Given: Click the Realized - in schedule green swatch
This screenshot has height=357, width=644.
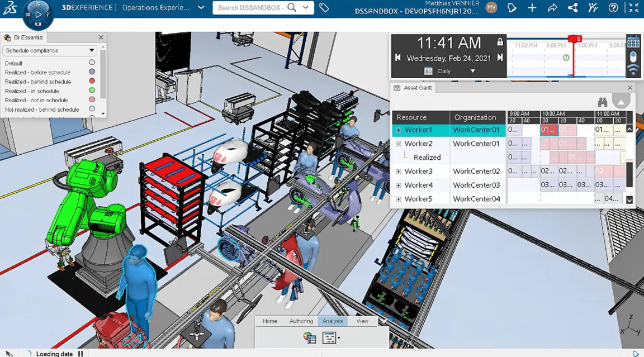Looking at the screenshot, I should point(92,91).
